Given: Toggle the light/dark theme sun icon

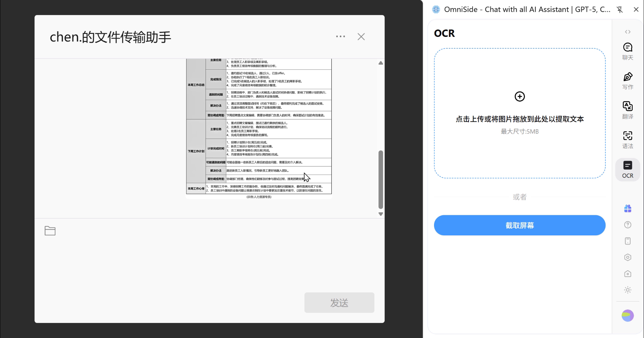Looking at the screenshot, I should point(628,290).
